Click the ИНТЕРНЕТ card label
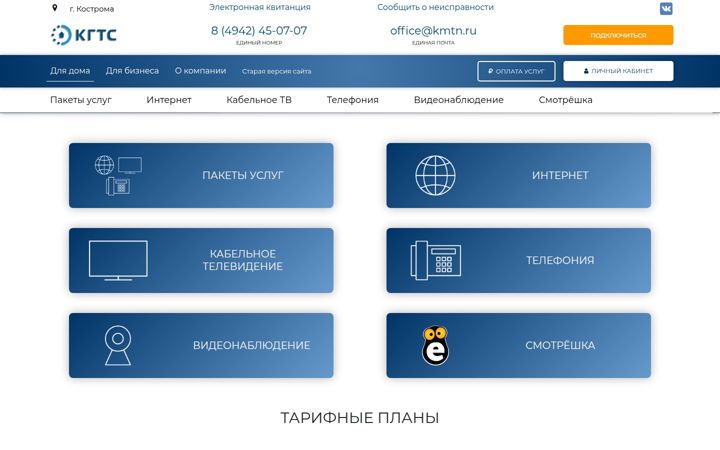Screen dimensions: 720x450 560,175
